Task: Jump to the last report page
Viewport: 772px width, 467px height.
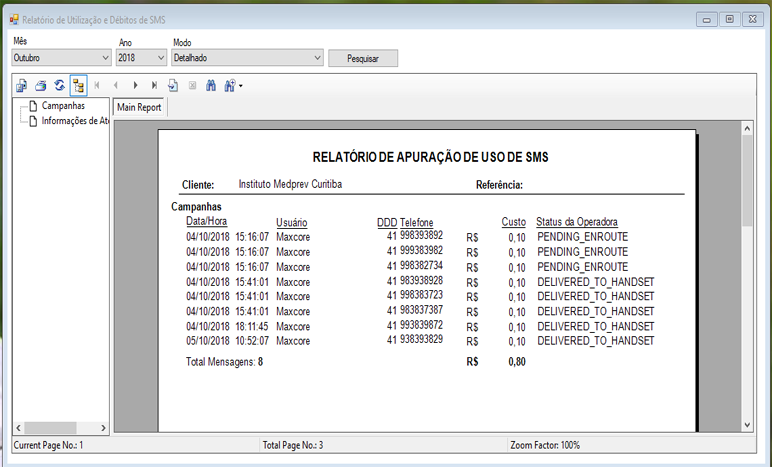Action: (x=154, y=86)
